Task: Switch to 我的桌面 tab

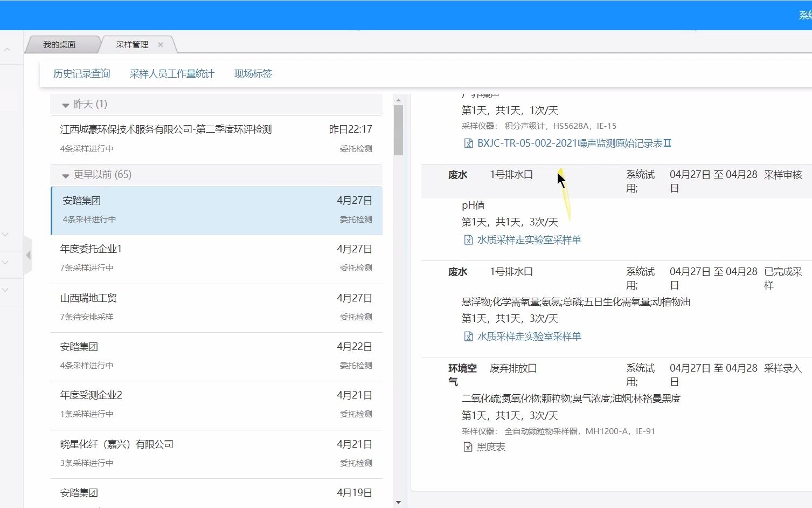Action: tap(60, 45)
